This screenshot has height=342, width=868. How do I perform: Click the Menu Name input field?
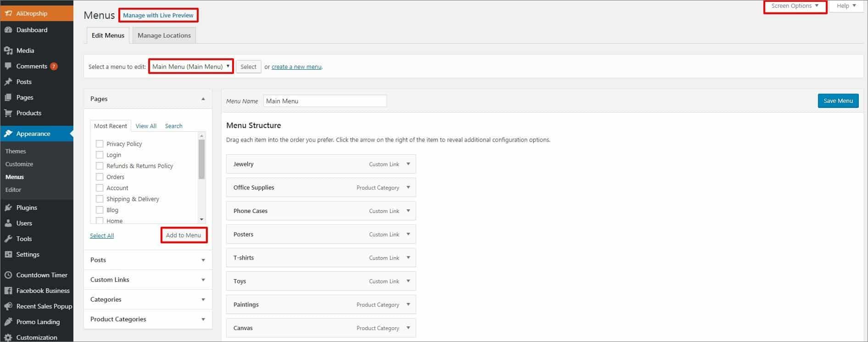pyautogui.click(x=325, y=101)
